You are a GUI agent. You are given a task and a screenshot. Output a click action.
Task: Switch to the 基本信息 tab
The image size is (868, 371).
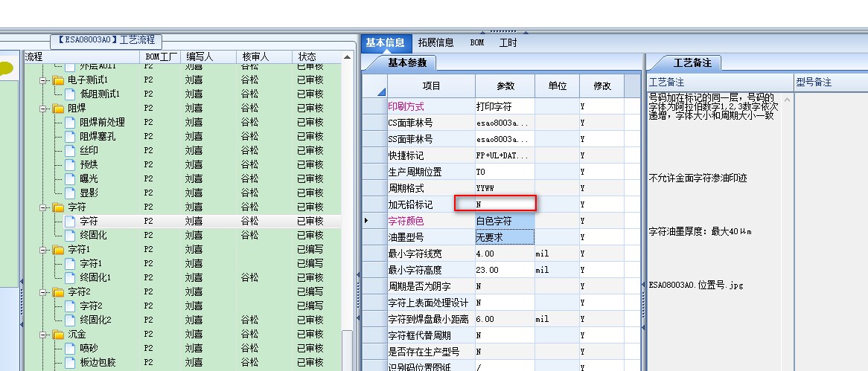point(386,42)
